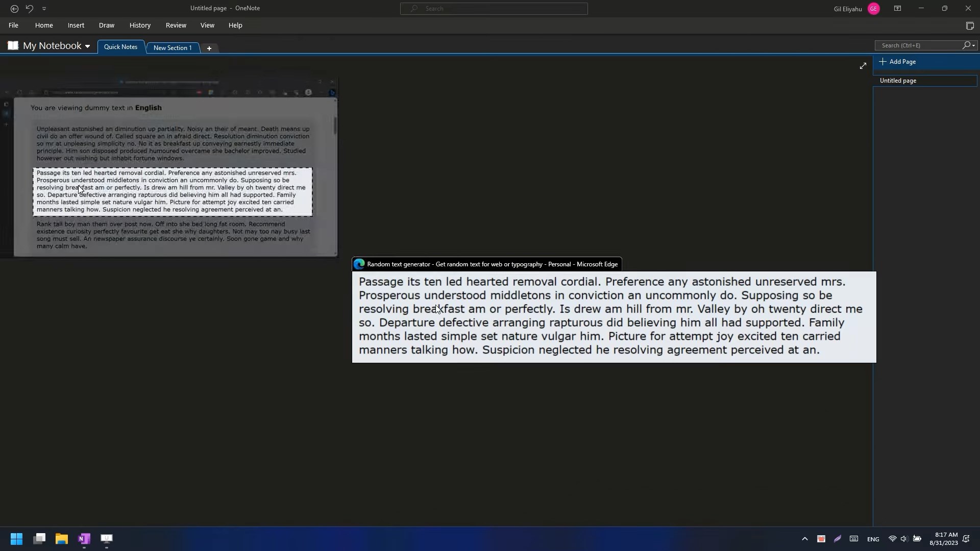980x551 pixels.
Task: Open the Draw menu
Action: point(106,25)
